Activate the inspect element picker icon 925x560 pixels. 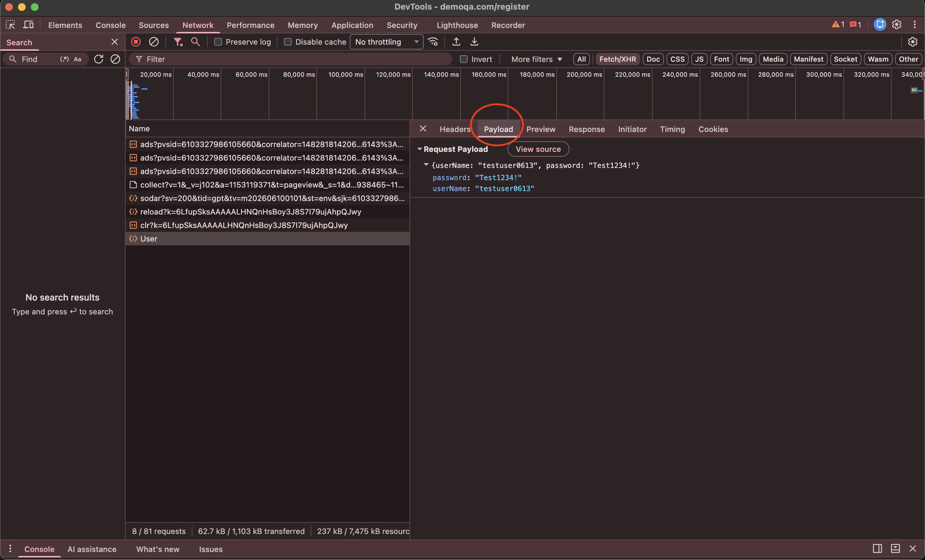tap(10, 25)
